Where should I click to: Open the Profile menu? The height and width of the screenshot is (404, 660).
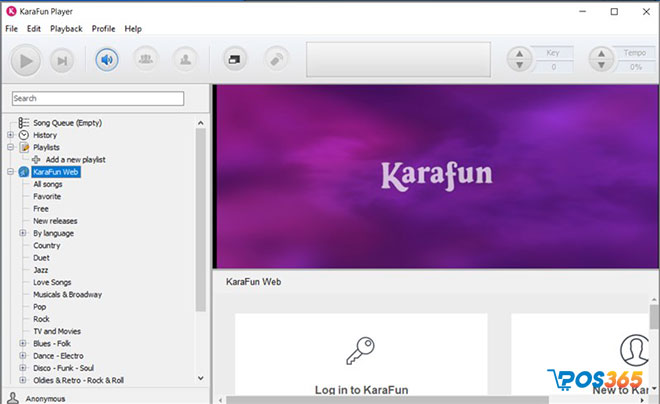103,29
